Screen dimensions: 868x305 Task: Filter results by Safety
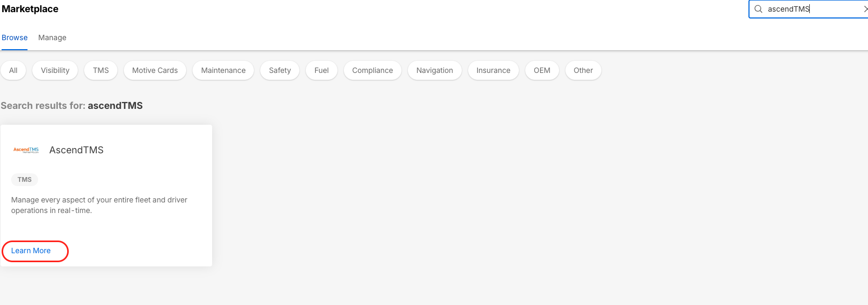[280, 70]
